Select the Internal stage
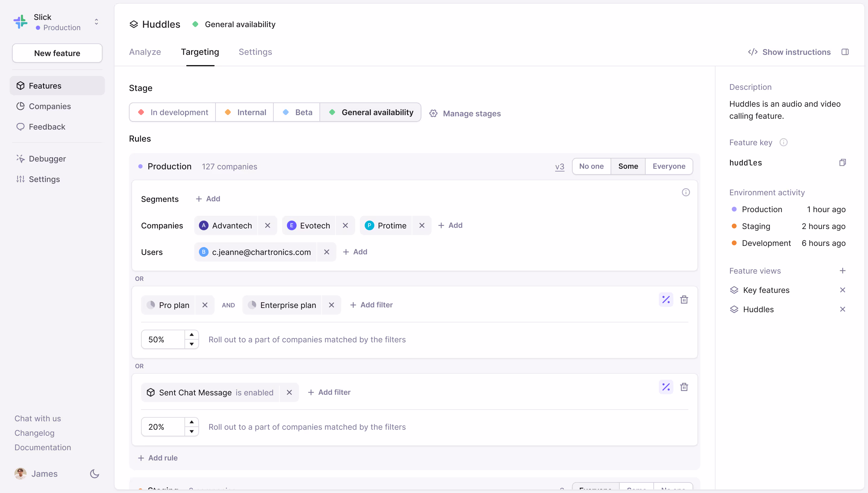 (245, 112)
